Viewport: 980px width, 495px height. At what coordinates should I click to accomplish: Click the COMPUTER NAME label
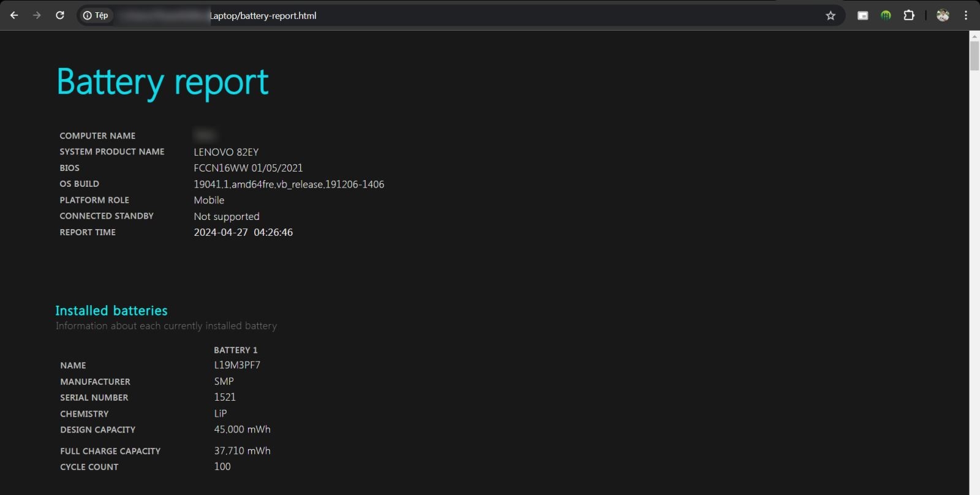[x=97, y=136]
